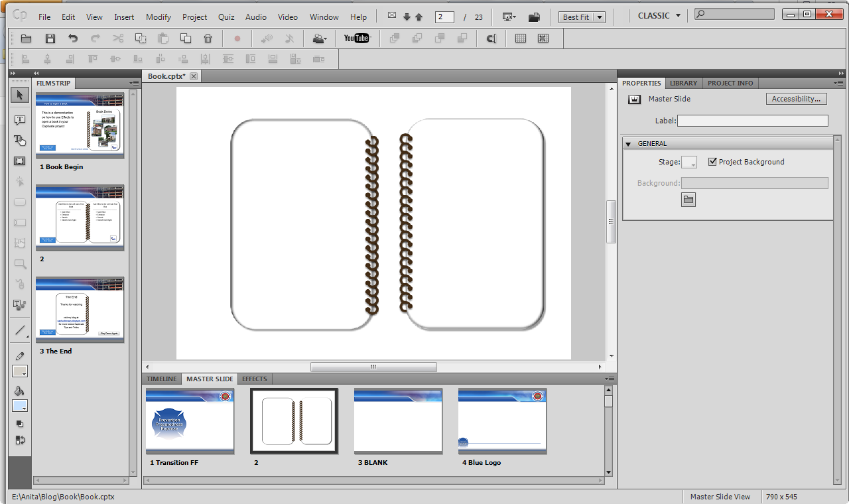Image resolution: width=849 pixels, height=504 pixels.
Task: Select the Line drawing tool
Action: [20, 330]
